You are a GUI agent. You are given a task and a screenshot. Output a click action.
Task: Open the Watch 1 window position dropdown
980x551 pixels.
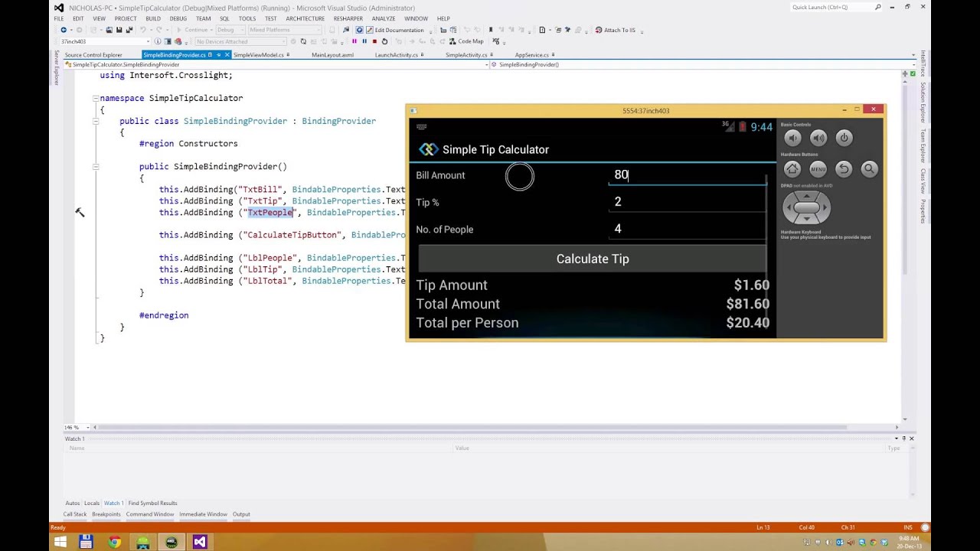pyautogui.click(x=896, y=439)
